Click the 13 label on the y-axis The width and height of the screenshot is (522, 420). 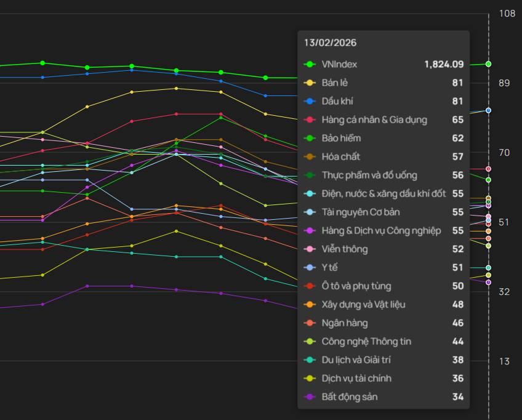[505, 361]
